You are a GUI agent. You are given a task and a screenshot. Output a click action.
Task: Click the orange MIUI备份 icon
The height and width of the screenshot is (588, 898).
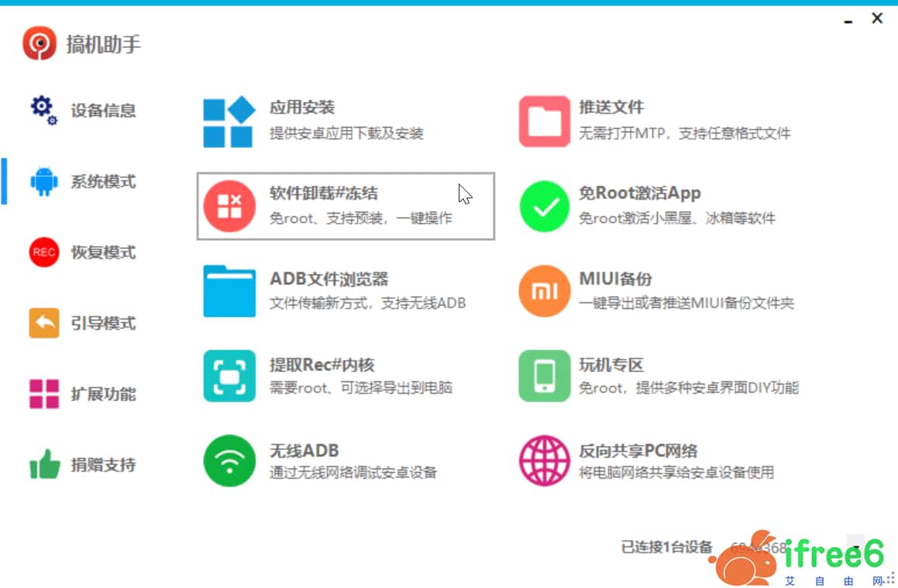point(544,291)
